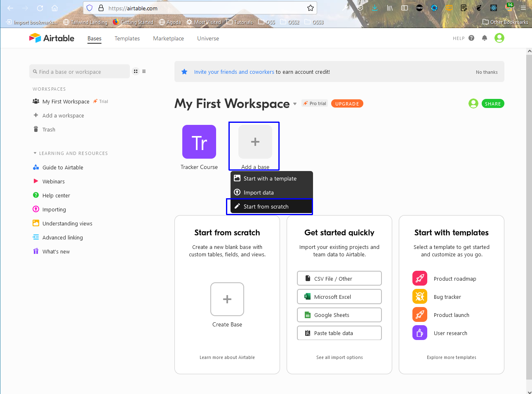
Task: Select the User research template icon
Action: pos(420,333)
